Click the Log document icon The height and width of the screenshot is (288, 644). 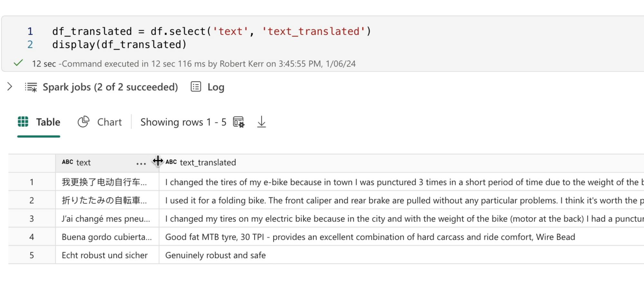(196, 87)
